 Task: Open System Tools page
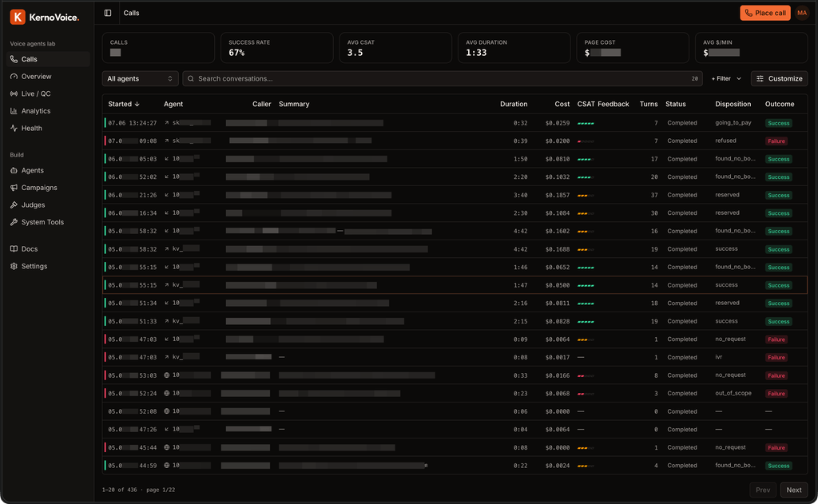tap(48, 222)
